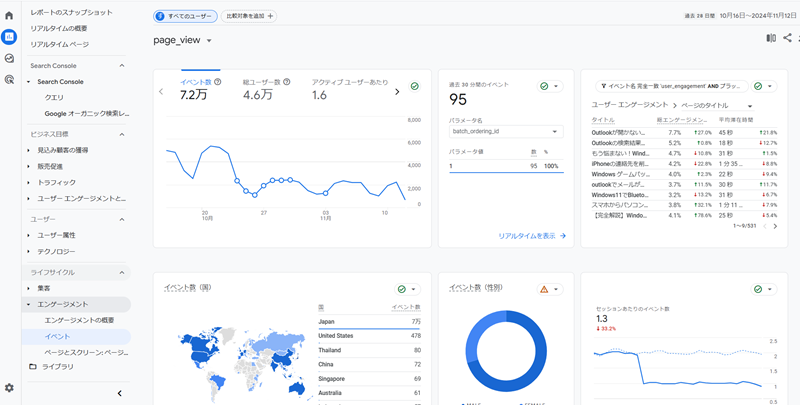Viewport: 800px width, 405px height.
Task: Open the ページのタイトル dimension dropdown
Action: [749, 105]
